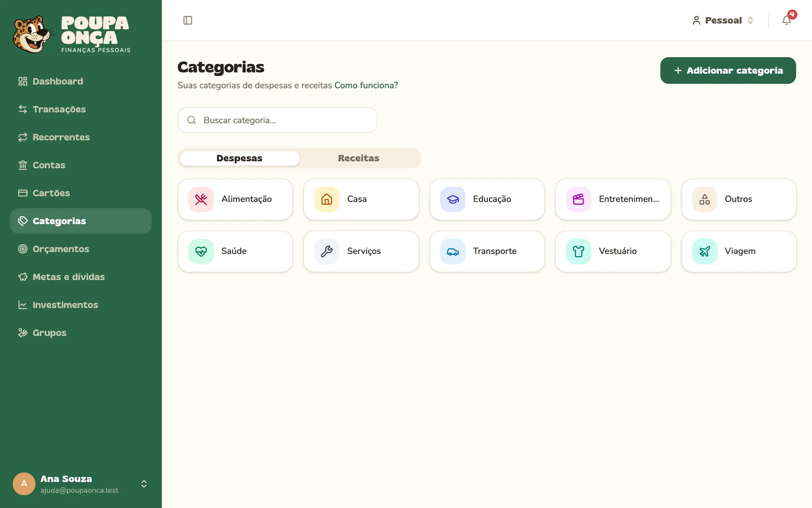Open Cartões in the sidebar
Screen dimensions: 812x508
click(x=81, y=193)
